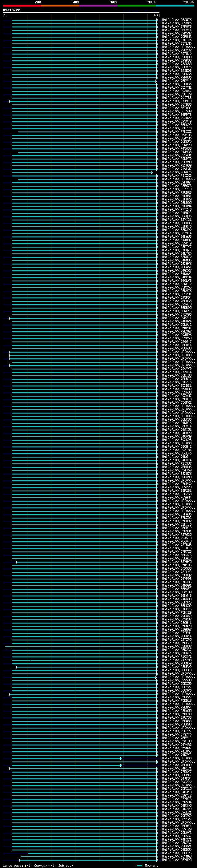Viewport: 197px width, 868px height.
Task: Select the UniRef100_A7NXZ2 label
Action: (x=177, y=131)
